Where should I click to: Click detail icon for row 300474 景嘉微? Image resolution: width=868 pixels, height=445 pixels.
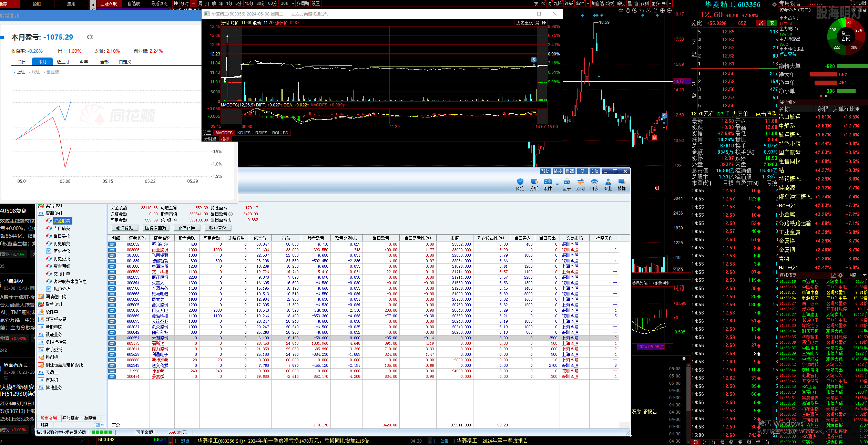coord(112,376)
